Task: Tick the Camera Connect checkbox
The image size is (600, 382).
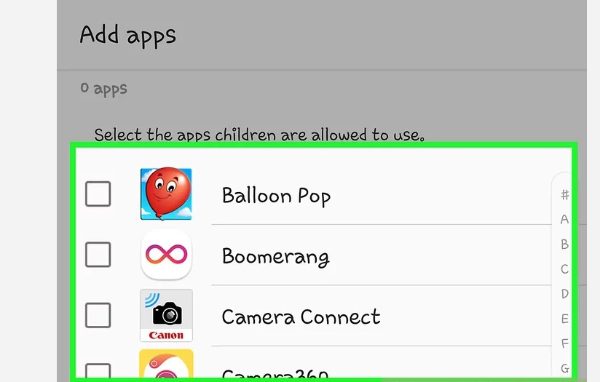Action: pos(98,315)
